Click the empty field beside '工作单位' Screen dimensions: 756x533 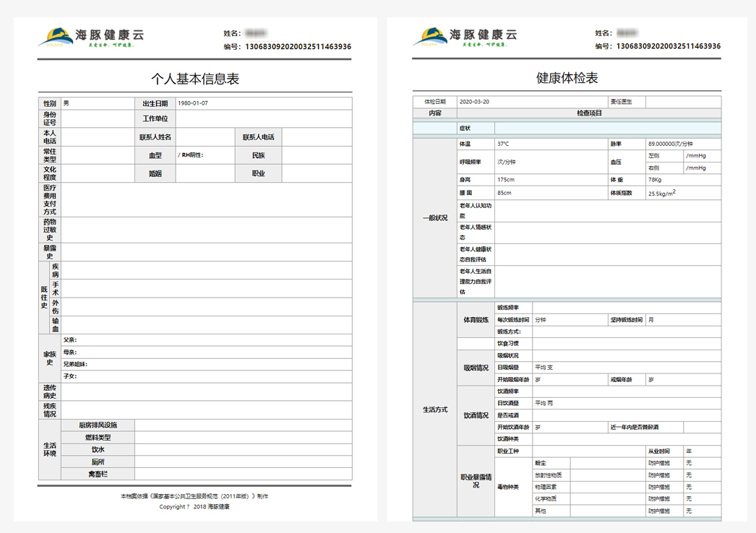click(264, 118)
